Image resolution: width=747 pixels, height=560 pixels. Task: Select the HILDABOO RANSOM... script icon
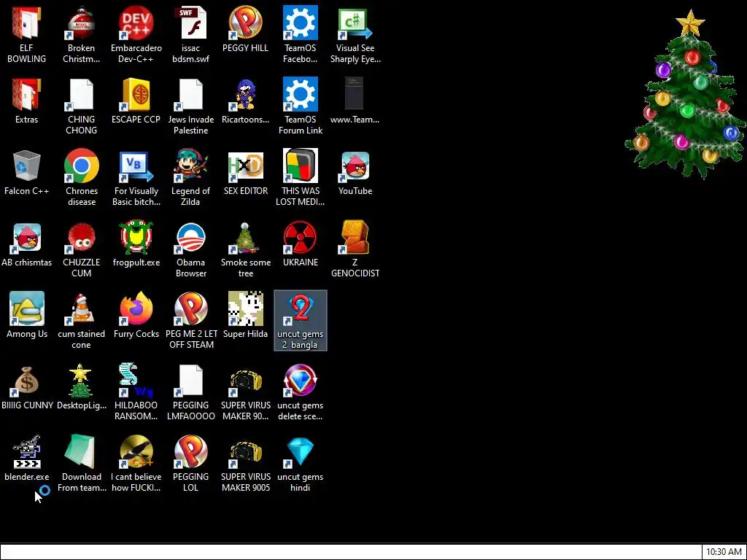pyautogui.click(x=136, y=381)
